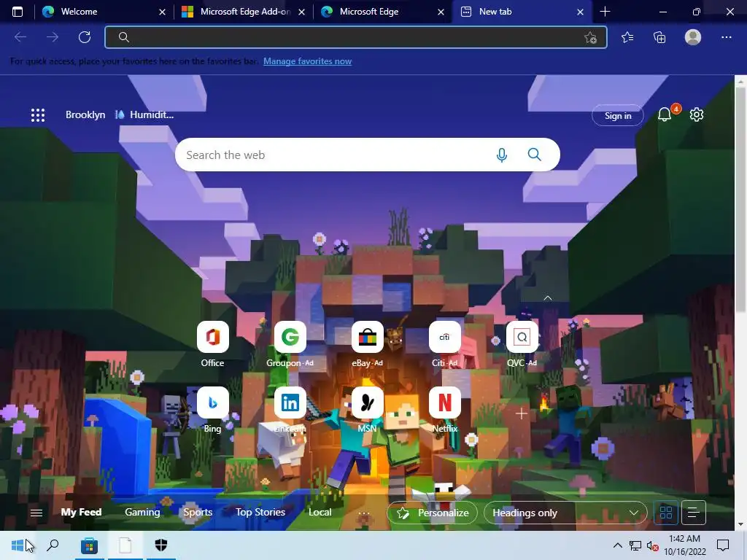This screenshot has width=747, height=560.
Task: Open the profile avatar icon
Action: coord(693,37)
